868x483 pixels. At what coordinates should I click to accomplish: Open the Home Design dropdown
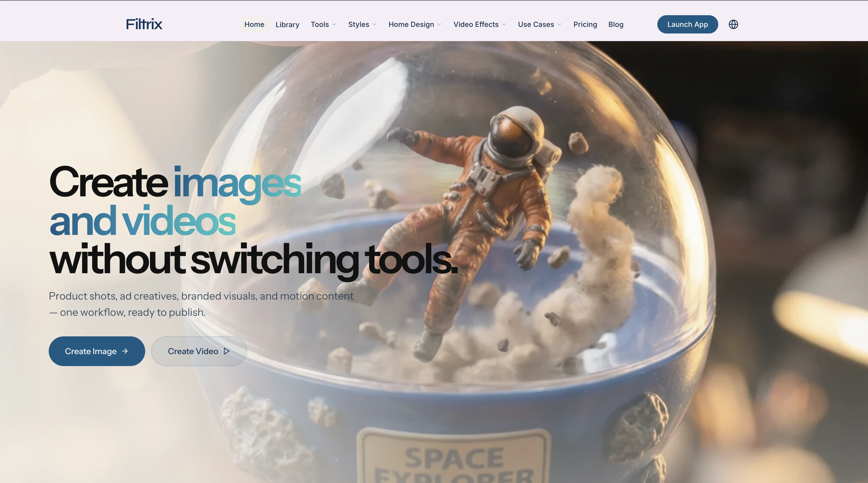tap(415, 24)
